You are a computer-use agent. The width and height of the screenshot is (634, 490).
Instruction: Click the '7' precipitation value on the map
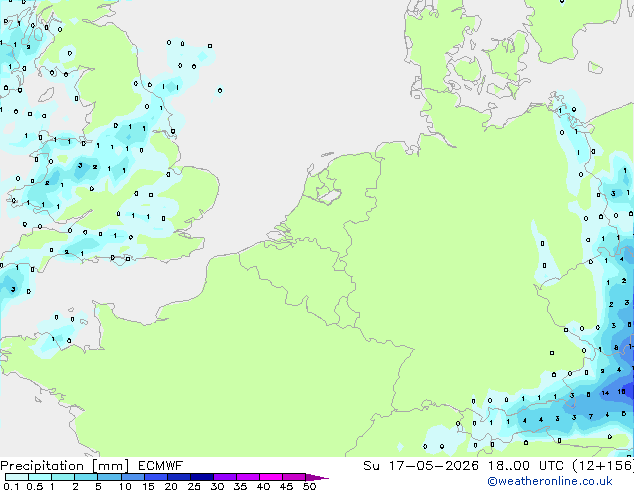coord(591,416)
